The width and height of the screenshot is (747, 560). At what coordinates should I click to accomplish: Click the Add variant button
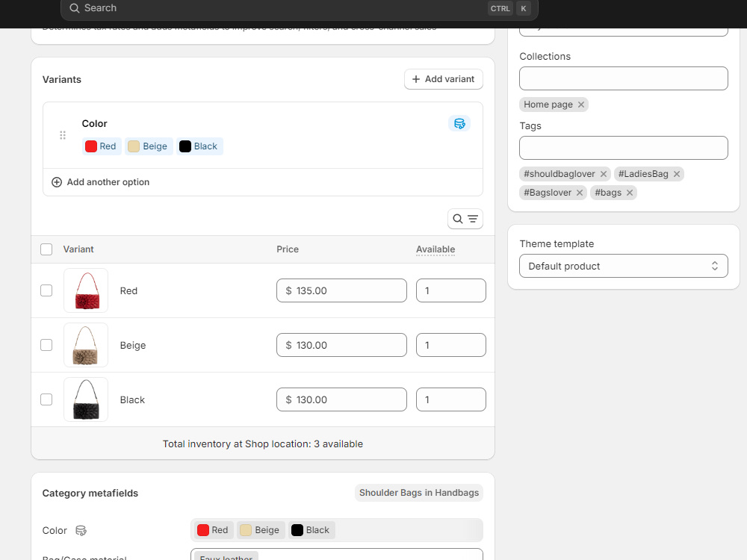tap(443, 79)
